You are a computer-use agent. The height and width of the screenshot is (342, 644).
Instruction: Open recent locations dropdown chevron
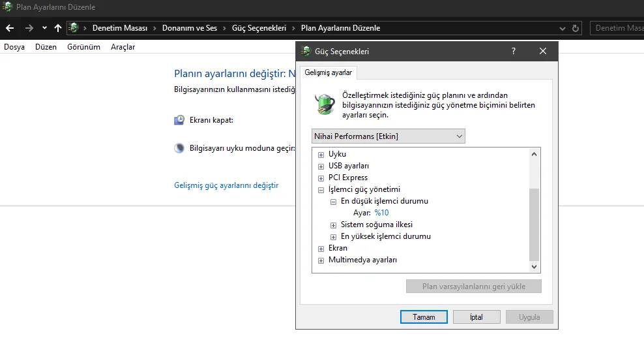coord(44,28)
